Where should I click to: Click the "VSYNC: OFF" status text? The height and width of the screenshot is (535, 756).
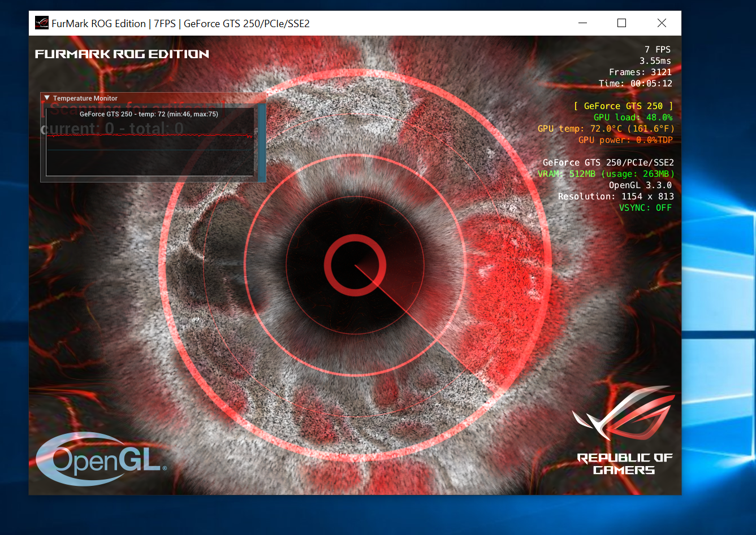[x=645, y=208]
